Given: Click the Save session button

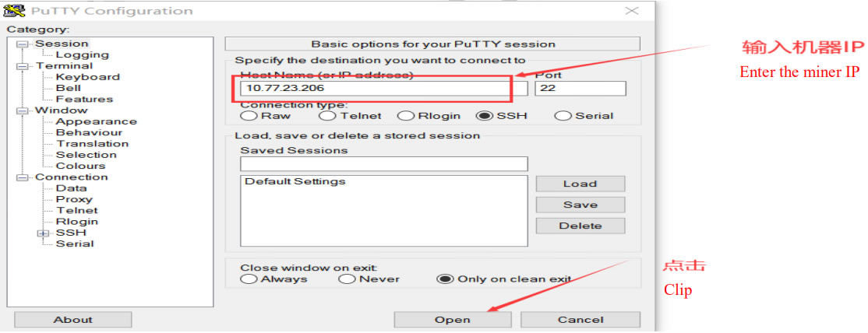Looking at the screenshot, I should coord(580,205).
